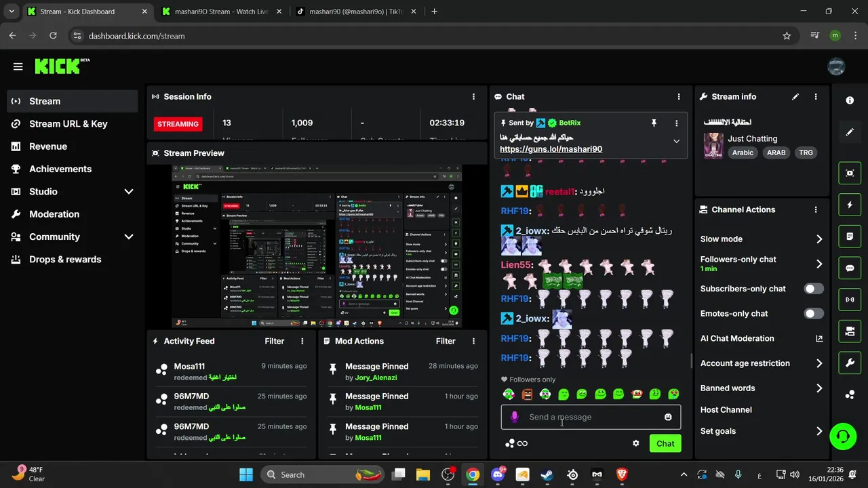Select Stream in the sidebar
Screen dimensions: 868x488
[x=73, y=102]
